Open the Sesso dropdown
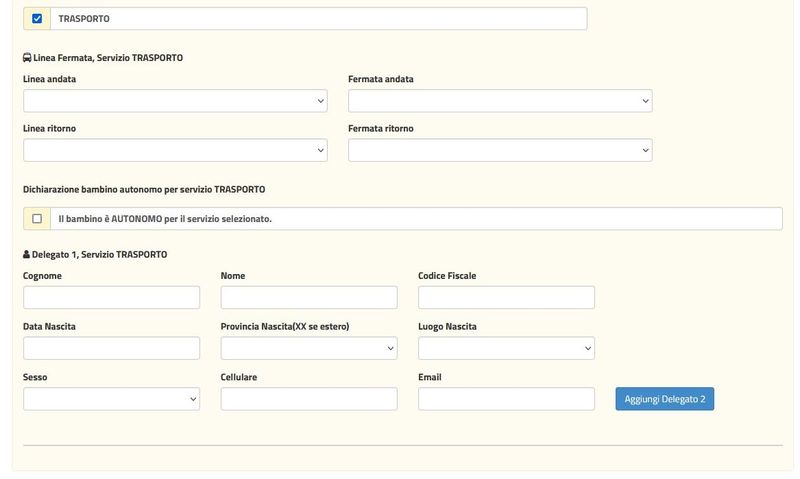The width and height of the screenshot is (800, 479). pyautogui.click(x=111, y=399)
